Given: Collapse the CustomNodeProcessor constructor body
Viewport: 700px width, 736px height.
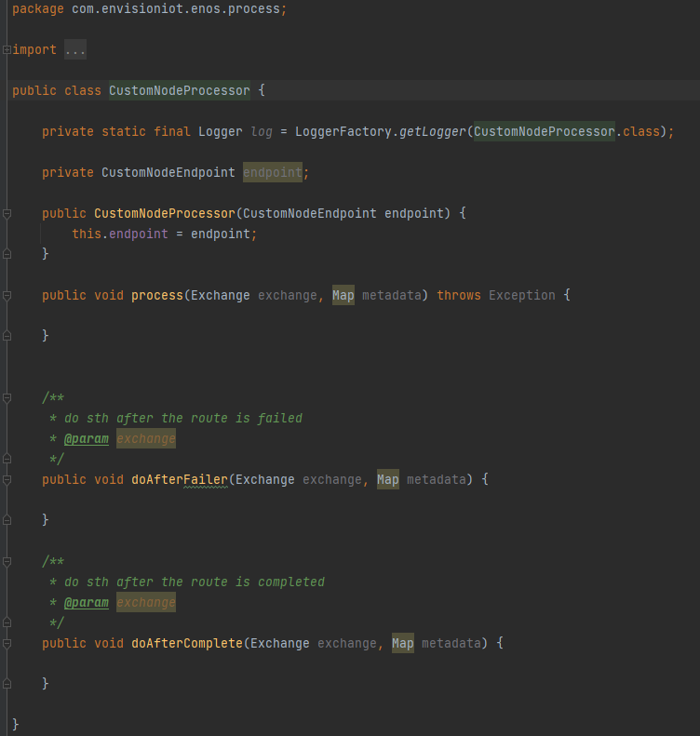Looking at the screenshot, I should tap(7, 213).
